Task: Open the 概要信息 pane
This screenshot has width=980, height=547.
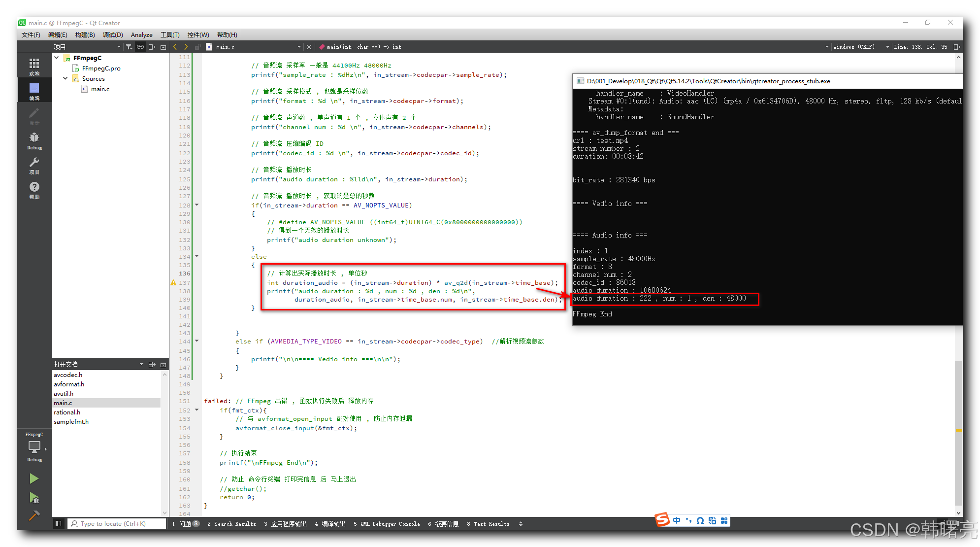Action: tap(443, 524)
